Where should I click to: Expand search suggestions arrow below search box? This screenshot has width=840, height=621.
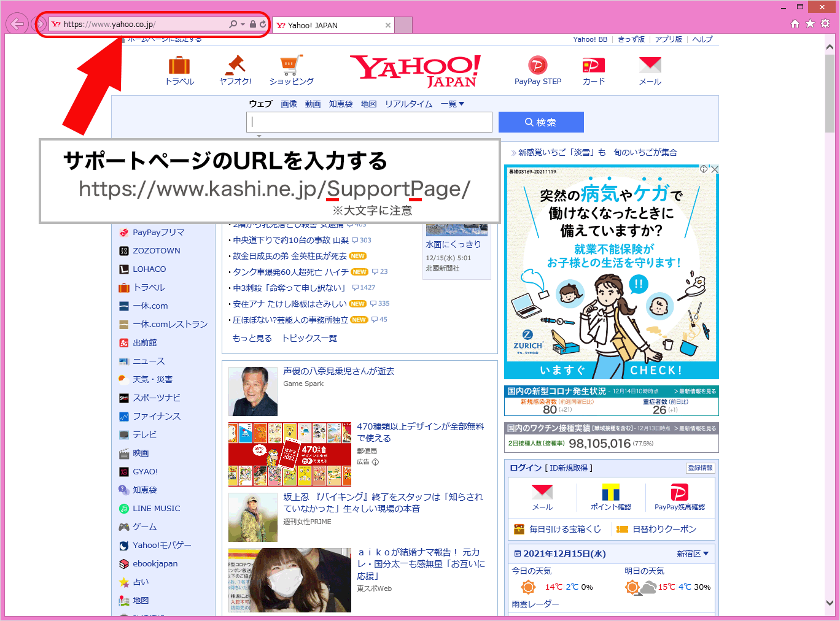coord(259,136)
